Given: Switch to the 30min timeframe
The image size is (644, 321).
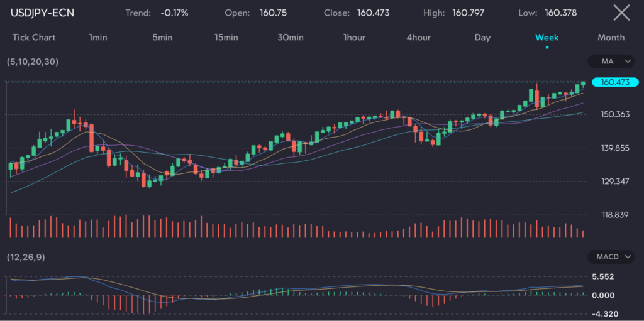Looking at the screenshot, I should click(x=291, y=38).
